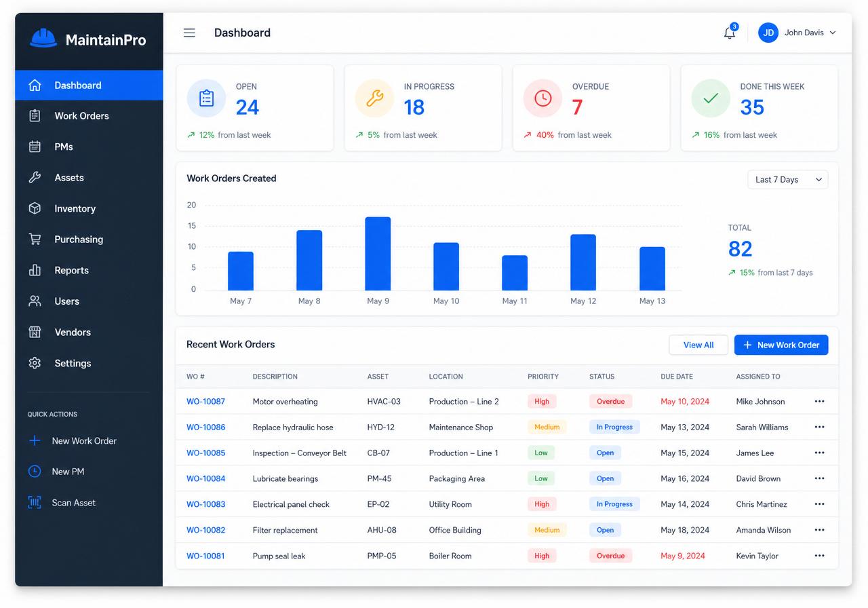
Task: Open work order WO-10084 link
Action: click(205, 478)
